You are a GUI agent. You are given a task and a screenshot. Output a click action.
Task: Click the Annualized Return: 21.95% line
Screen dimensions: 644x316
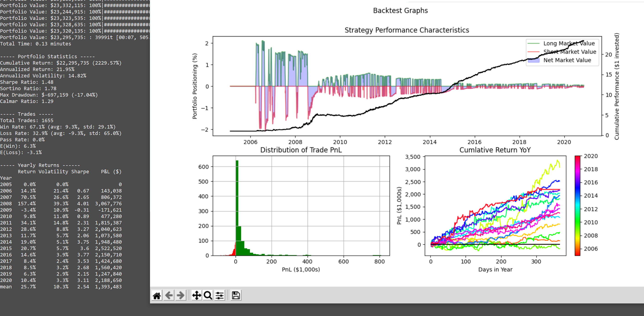(37, 69)
